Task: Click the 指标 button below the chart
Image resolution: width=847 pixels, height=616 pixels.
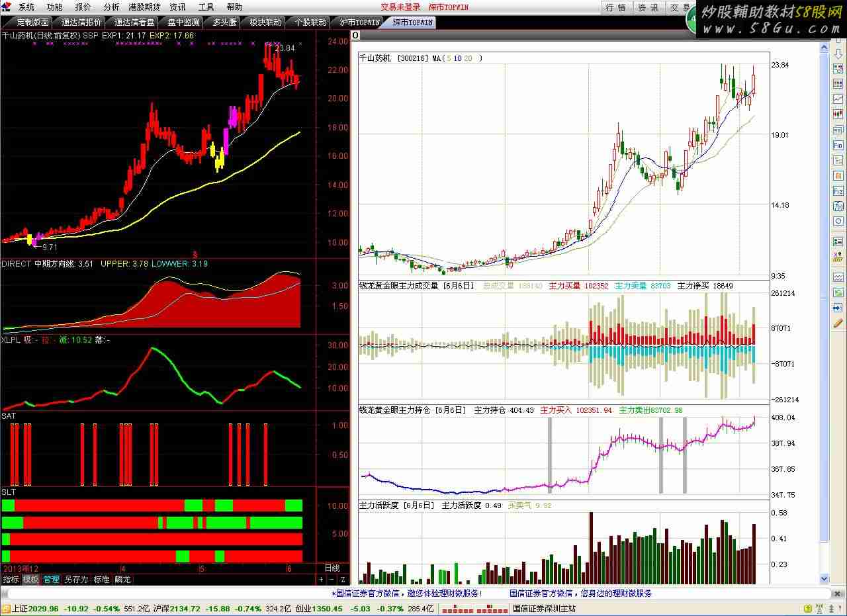Action: [x=11, y=579]
